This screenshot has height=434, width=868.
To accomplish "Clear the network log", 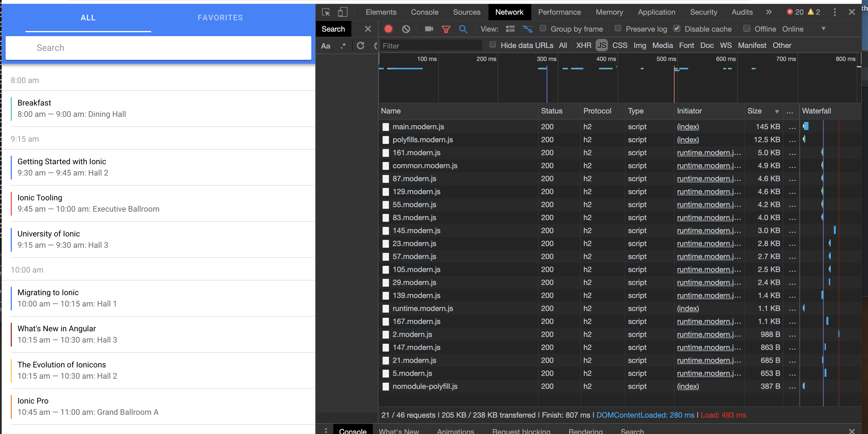I will click(x=406, y=29).
